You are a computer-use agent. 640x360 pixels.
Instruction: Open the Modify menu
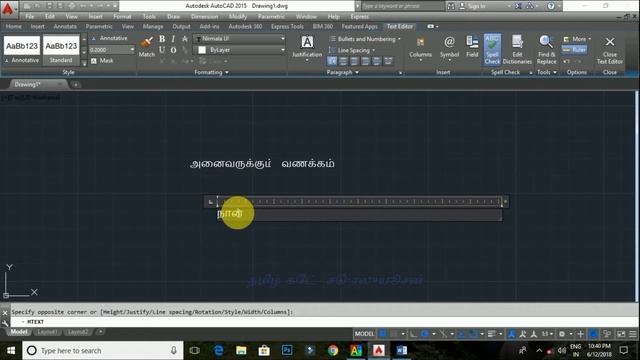click(238, 16)
